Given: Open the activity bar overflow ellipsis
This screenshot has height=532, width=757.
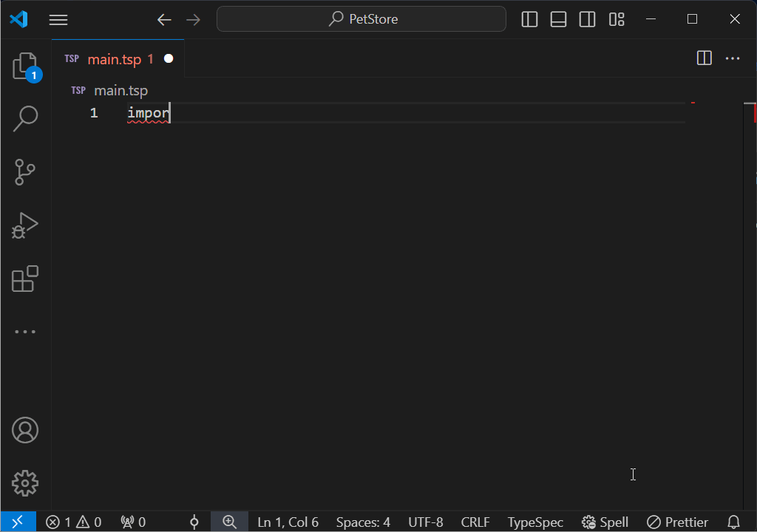Looking at the screenshot, I should [25, 331].
